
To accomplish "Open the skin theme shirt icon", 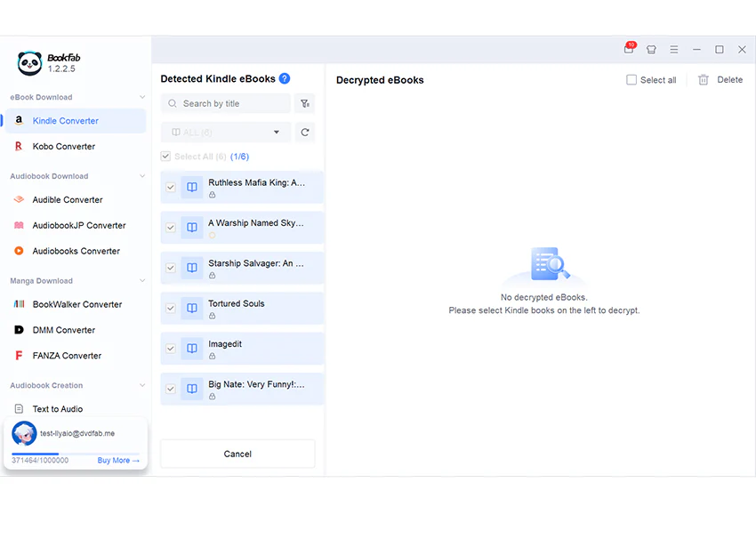I will click(x=651, y=49).
